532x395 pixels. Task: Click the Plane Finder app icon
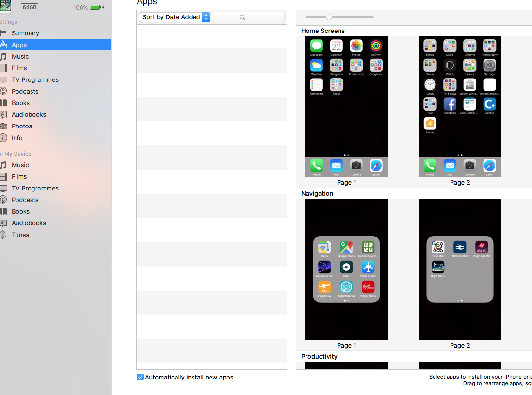[x=368, y=267]
